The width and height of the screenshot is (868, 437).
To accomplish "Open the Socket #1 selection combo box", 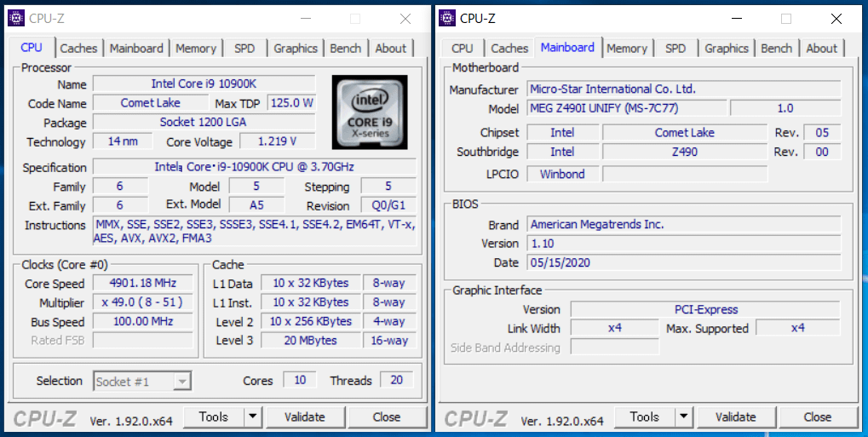I will pos(143,381).
